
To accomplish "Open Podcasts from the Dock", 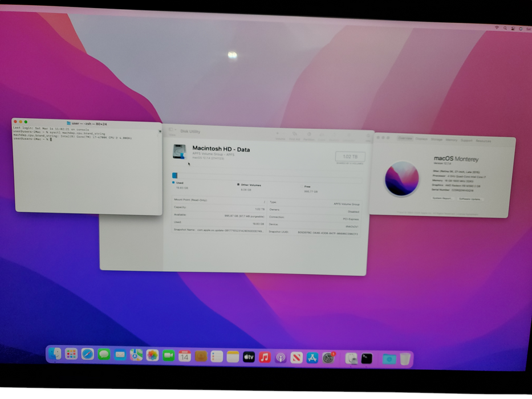I will [x=281, y=357].
